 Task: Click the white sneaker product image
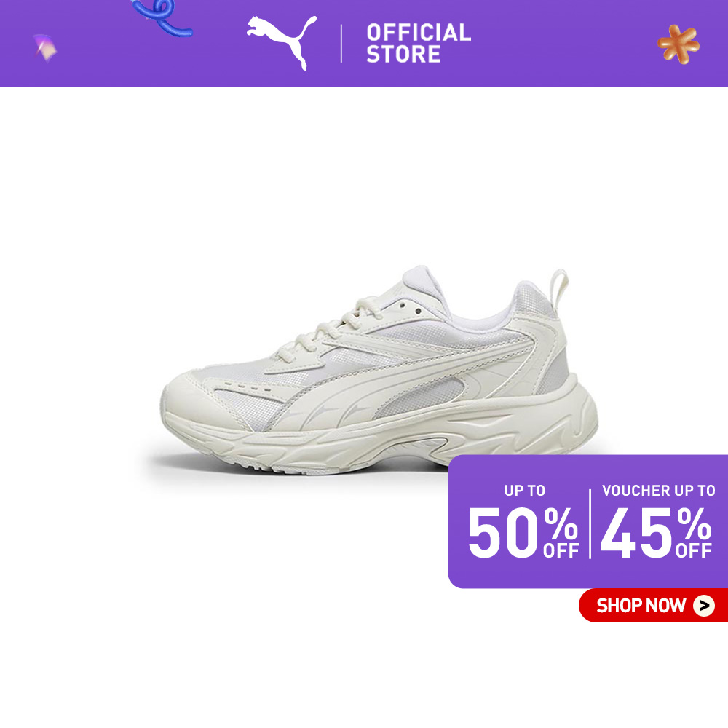379,370
